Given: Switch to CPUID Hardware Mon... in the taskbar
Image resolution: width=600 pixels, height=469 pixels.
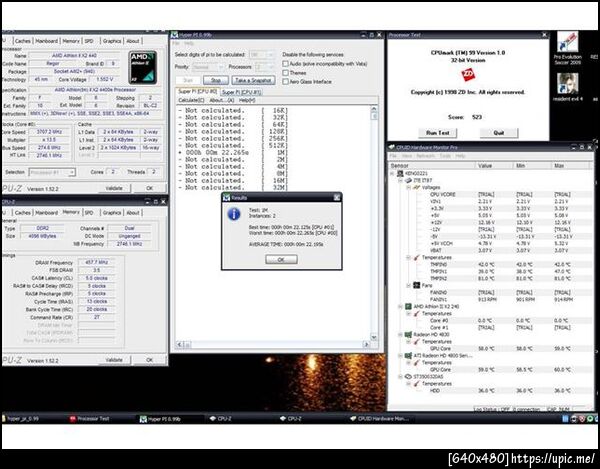Looking at the screenshot, I should [380, 419].
